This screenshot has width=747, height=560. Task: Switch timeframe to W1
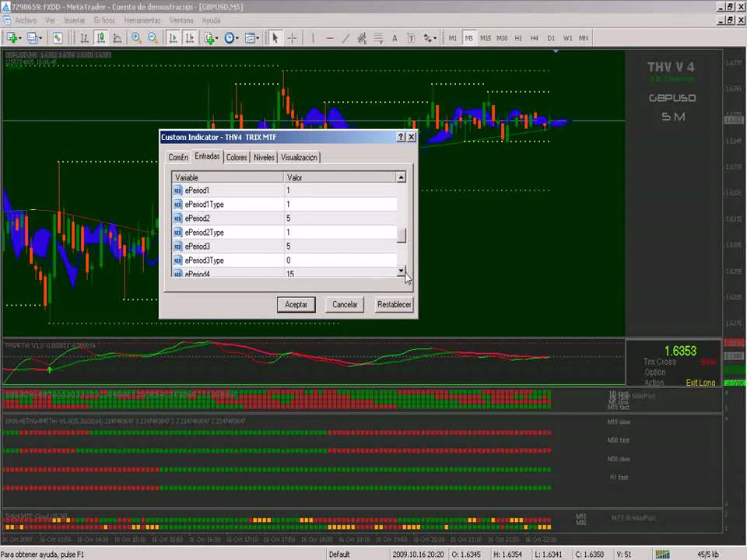coord(568,38)
